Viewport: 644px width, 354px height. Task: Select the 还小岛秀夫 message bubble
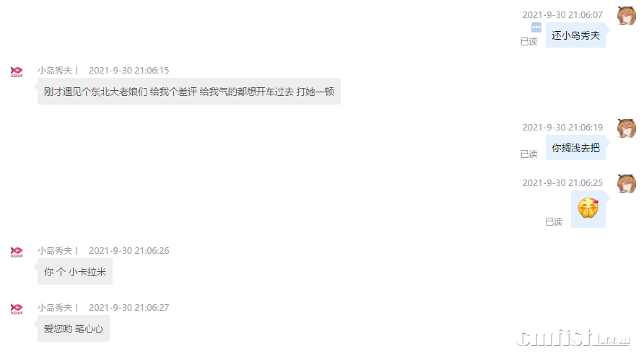point(575,35)
